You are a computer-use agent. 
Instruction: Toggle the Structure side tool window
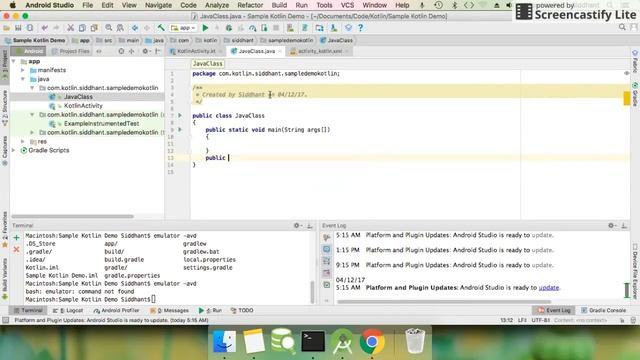[5, 107]
